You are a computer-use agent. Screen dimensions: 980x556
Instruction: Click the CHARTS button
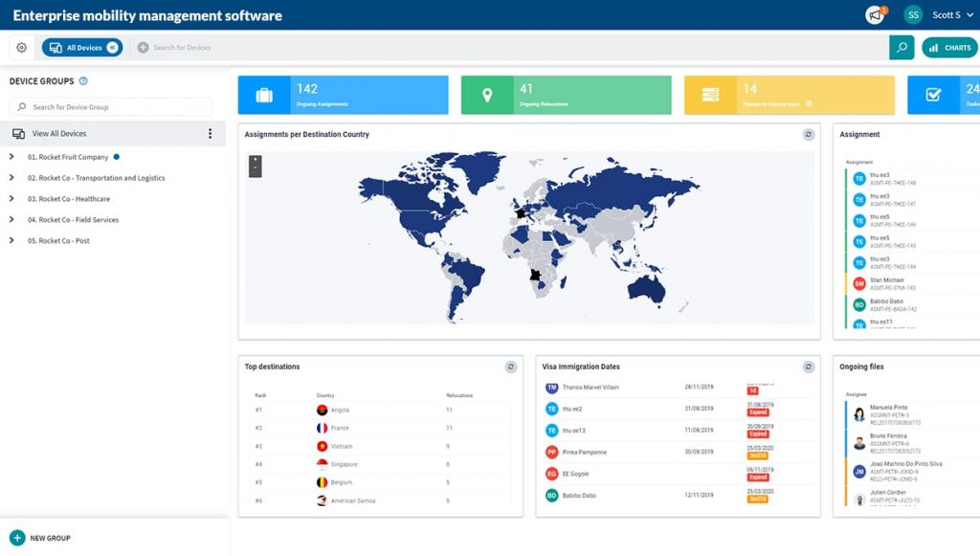tap(948, 46)
